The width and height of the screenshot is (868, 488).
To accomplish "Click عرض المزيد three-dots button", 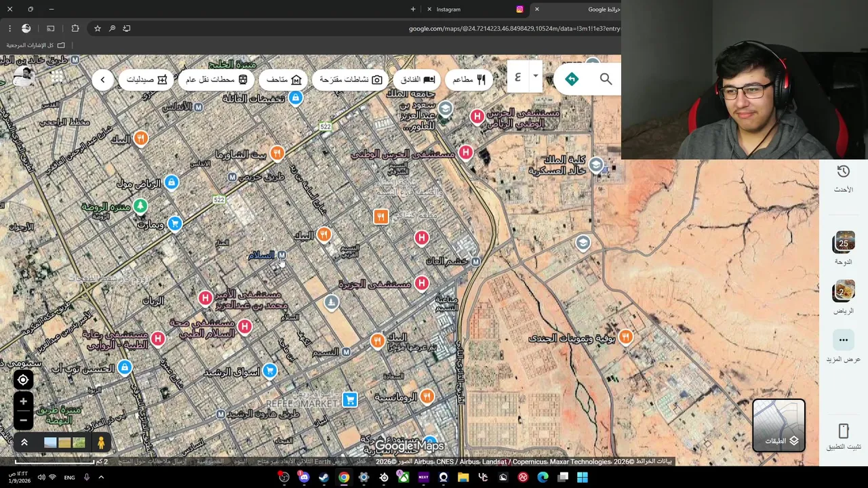I will 844,340.
